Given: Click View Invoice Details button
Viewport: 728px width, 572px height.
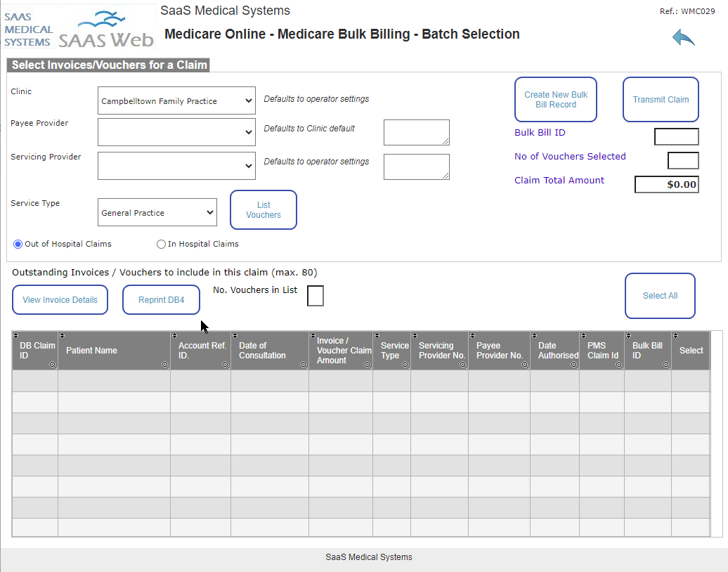Looking at the screenshot, I should (60, 299).
